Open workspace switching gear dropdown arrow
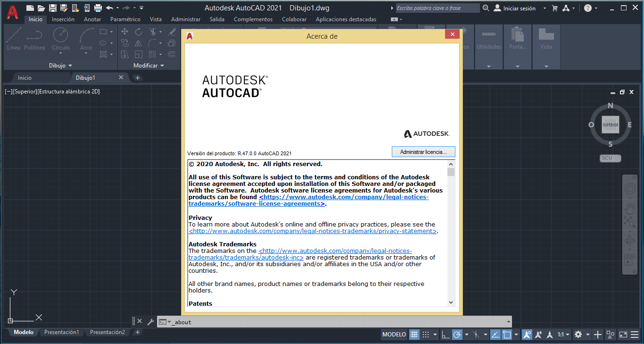The image size is (644, 344). (x=588, y=335)
